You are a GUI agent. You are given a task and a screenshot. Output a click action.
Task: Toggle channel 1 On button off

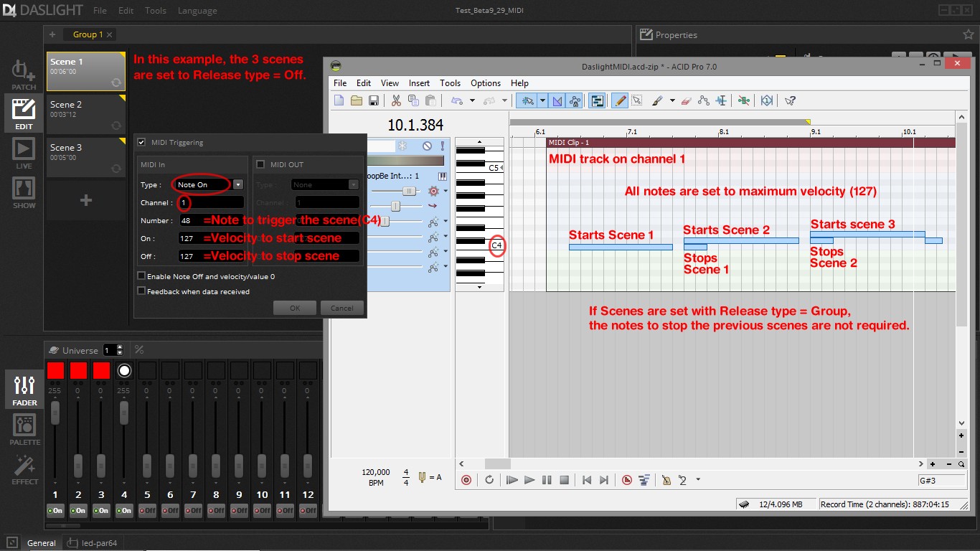[55, 510]
